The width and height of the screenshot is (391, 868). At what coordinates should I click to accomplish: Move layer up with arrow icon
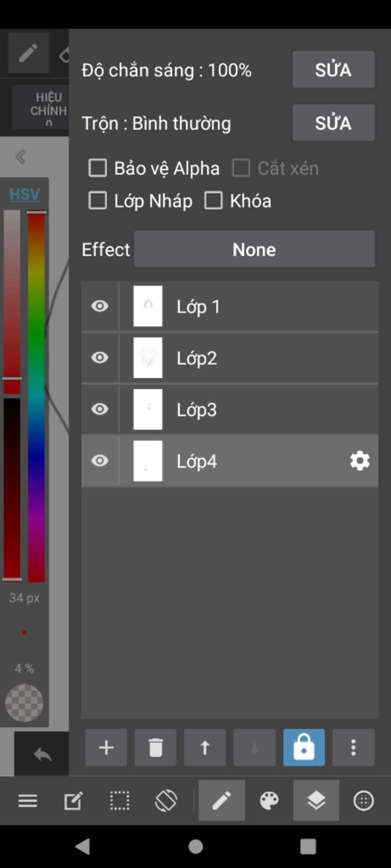tap(205, 747)
